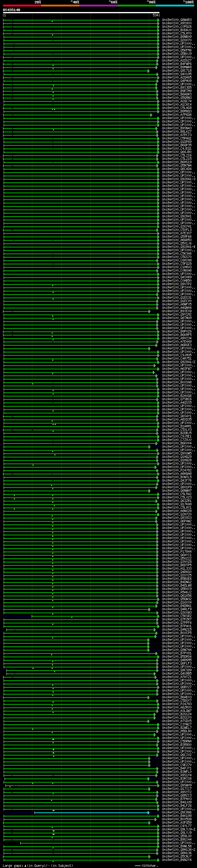The image size is (197, 868).
Task: Select hit UniRef100_B0DAJ0
Action: [177, 30]
